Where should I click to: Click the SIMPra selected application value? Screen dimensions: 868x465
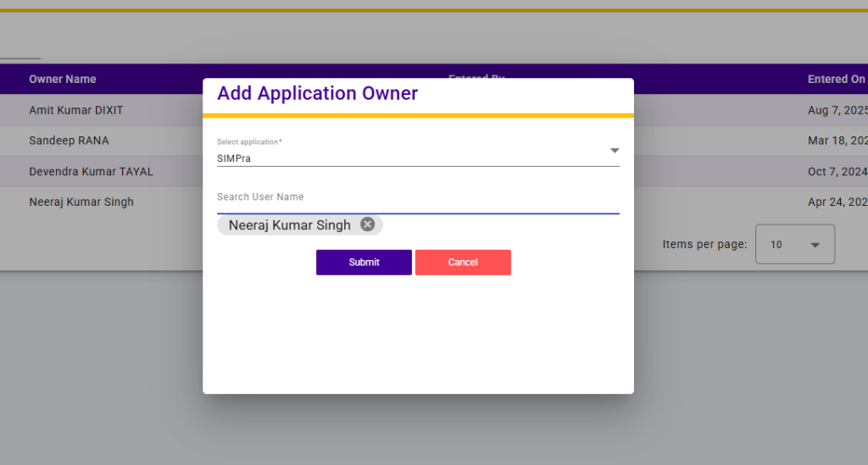coord(234,158)
